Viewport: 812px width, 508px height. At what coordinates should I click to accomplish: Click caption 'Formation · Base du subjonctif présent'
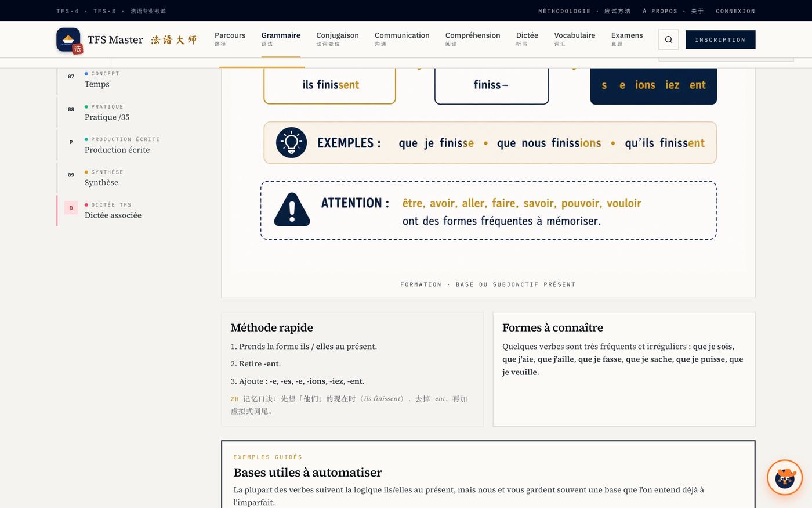[488, 284]
